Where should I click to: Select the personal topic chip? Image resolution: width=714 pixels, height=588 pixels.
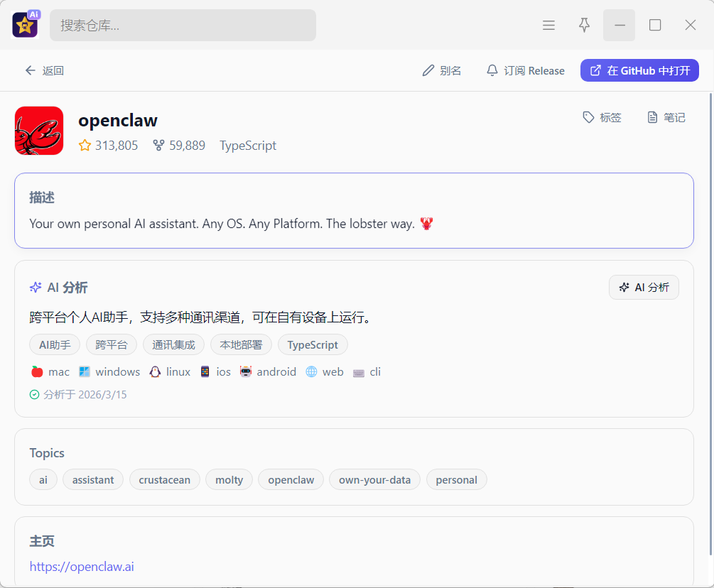pos(456,479)
